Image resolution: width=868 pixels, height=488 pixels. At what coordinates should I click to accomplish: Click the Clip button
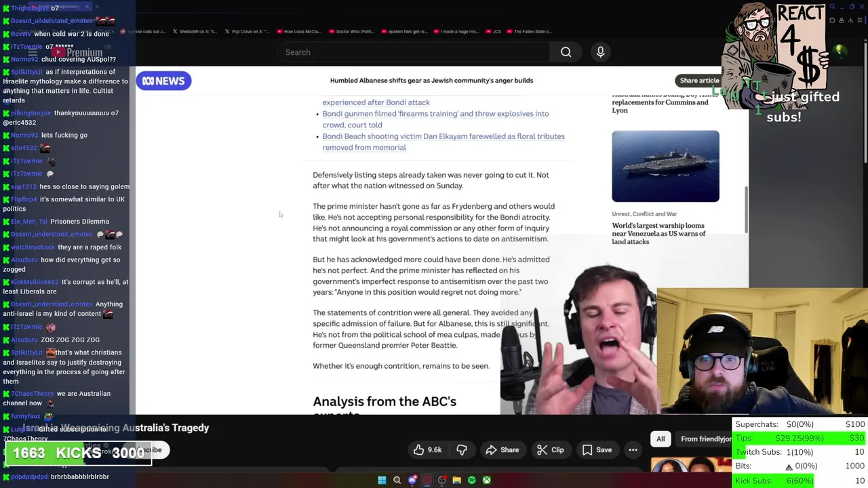click(x=550, y=450)
